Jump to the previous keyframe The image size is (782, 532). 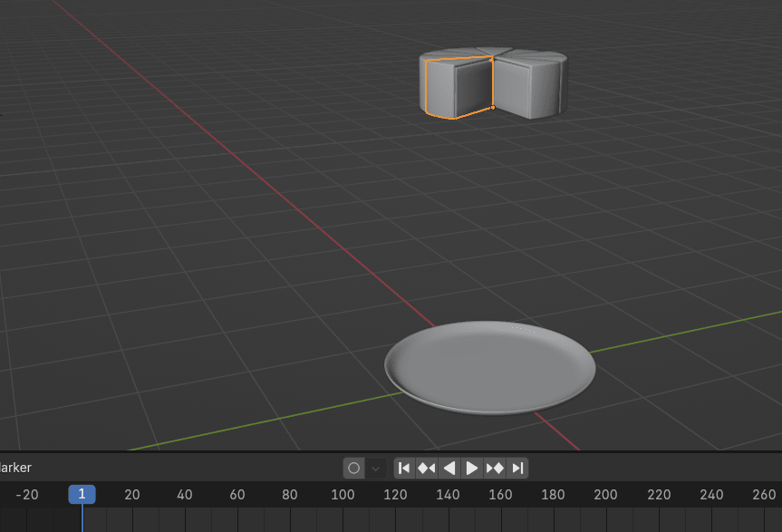[426, 469]
